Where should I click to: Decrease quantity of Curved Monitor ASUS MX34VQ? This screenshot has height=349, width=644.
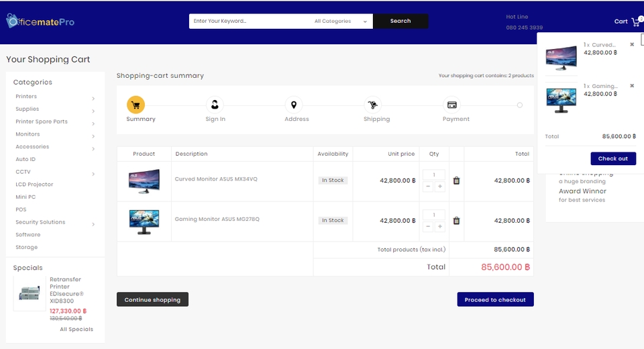[428, 186]
